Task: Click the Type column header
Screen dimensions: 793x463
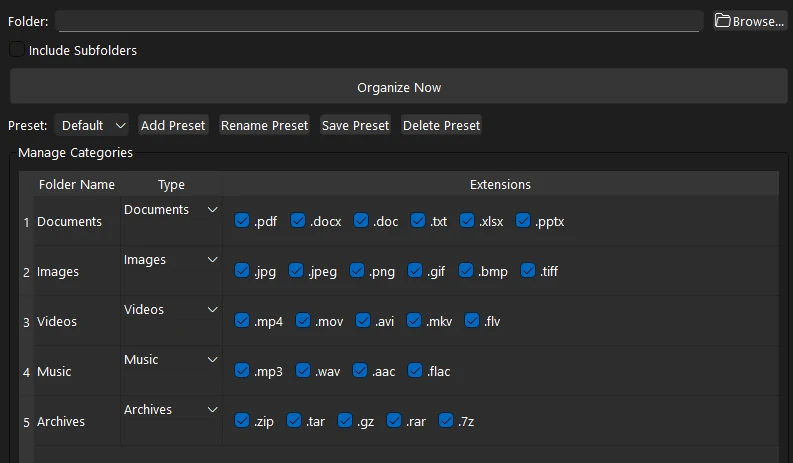Action: 171,184
